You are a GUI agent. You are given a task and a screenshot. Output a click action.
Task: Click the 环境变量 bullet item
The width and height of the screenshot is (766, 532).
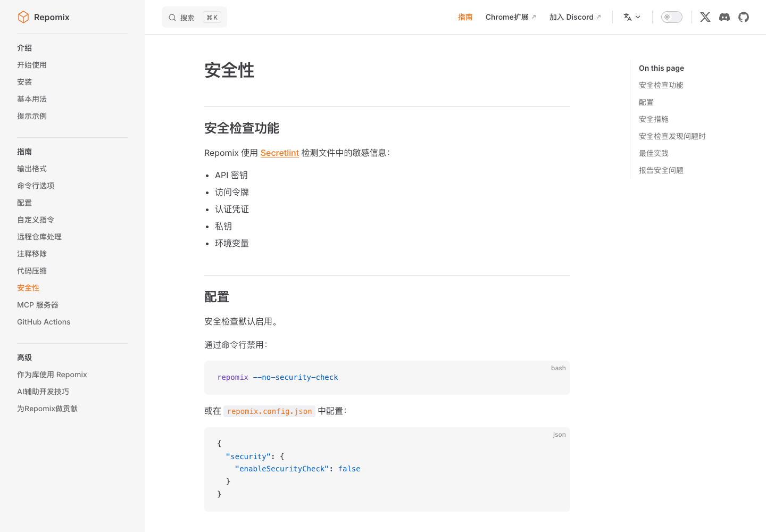232,243
